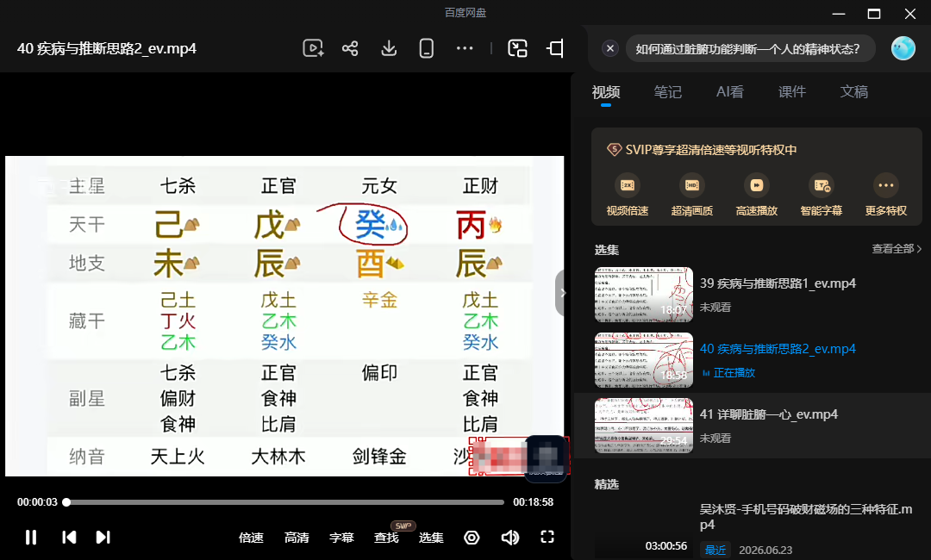The width and height of the screenshot is (931, 560).
Task: Switch to the 课件 tab
Action: coord(792,92)
